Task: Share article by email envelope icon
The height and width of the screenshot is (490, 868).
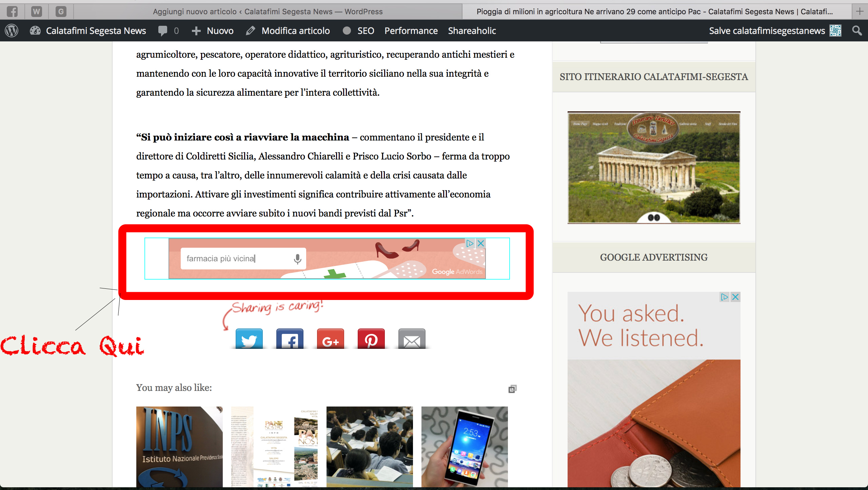Action: click(x=412, y=339)
